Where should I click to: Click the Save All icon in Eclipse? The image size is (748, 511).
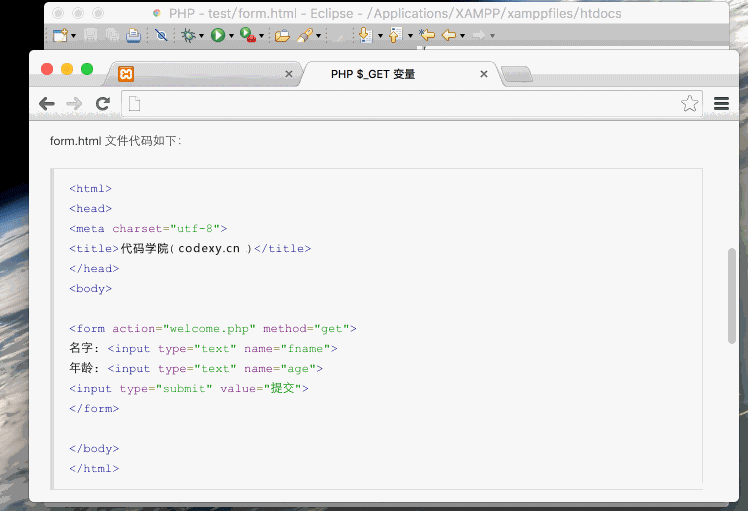pos(112,35)
